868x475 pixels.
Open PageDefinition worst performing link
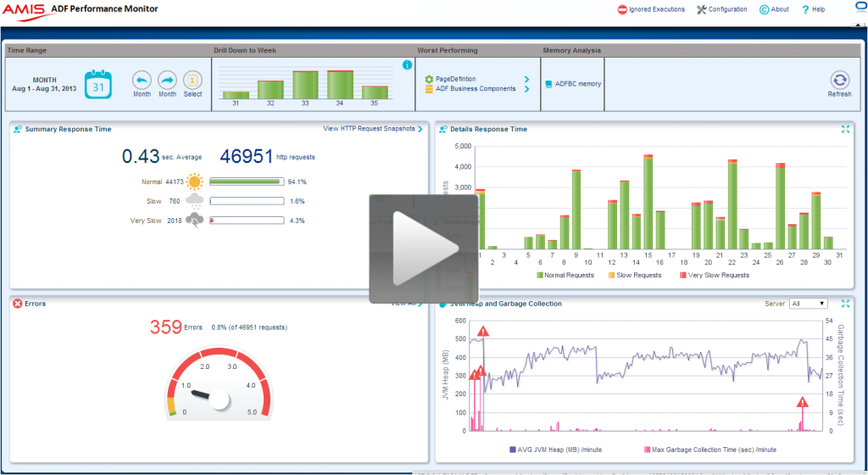coord(455,79)
